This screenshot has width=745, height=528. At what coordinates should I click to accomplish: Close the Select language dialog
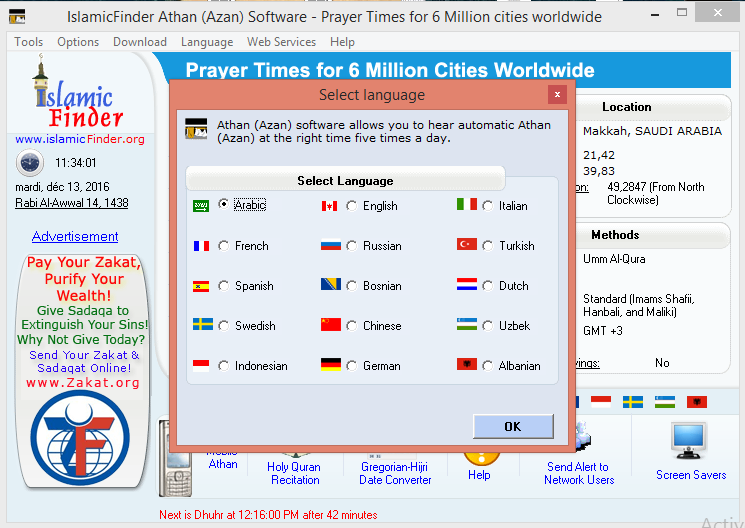tap(557, 95)
